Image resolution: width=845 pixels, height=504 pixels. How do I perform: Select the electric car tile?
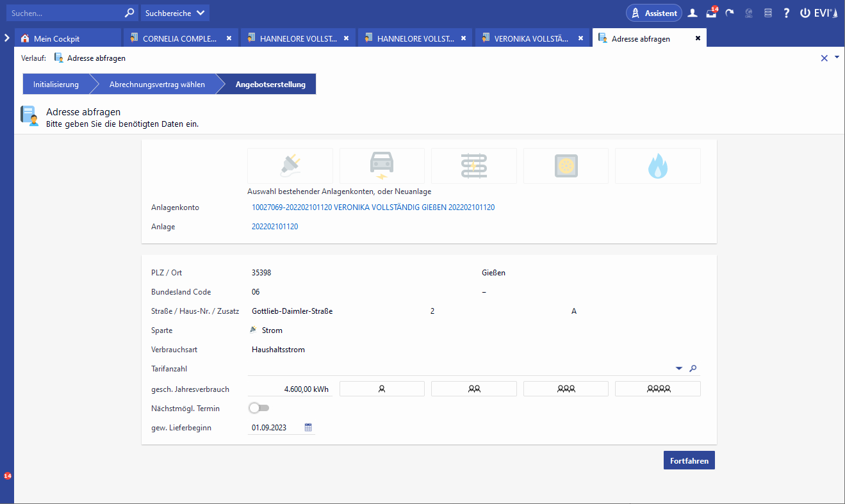pos(382,166)
